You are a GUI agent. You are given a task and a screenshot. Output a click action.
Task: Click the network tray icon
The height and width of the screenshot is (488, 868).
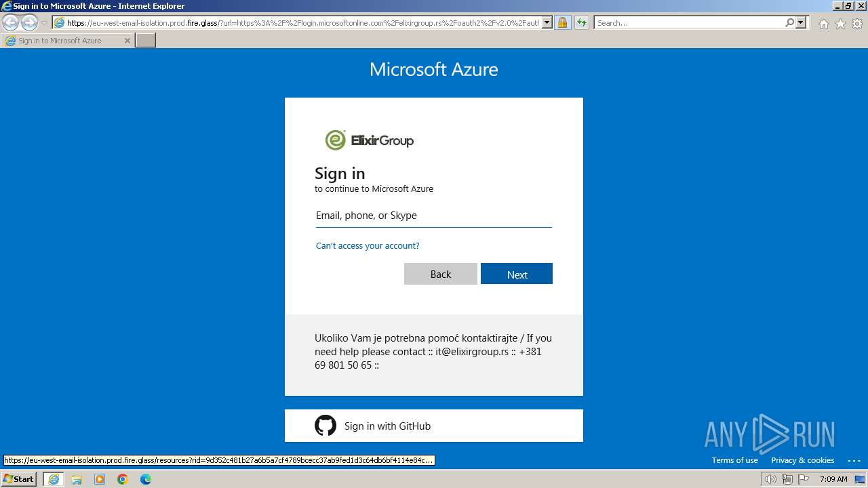pyautogui.click(x=787, y=479)
